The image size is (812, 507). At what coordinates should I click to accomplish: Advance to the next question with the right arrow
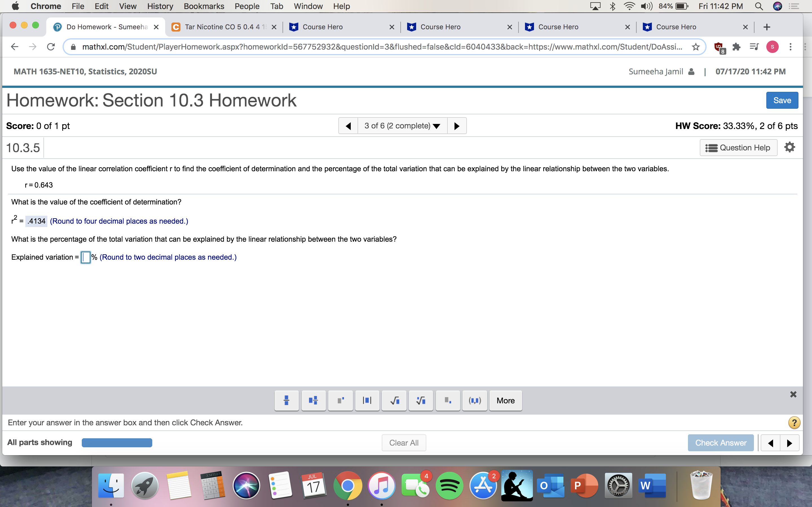pos(457,125)
